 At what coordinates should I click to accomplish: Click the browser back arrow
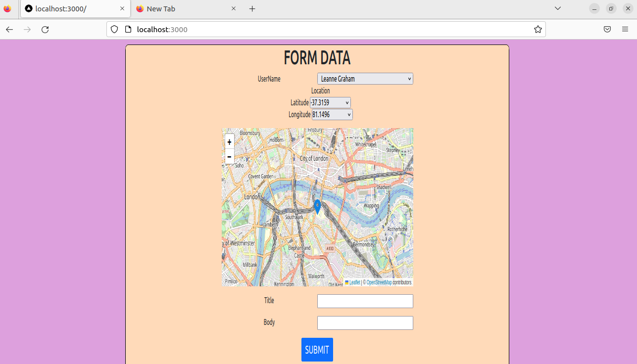(x=9, y=29)
